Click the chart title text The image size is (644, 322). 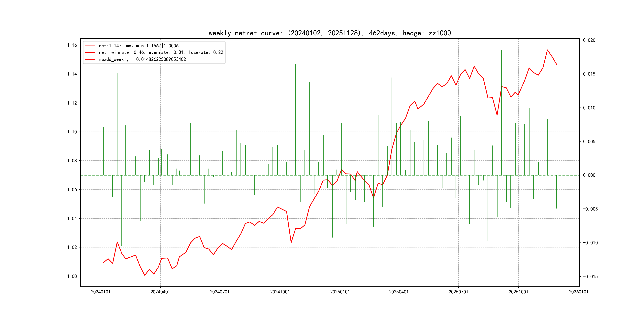point(330,33)
